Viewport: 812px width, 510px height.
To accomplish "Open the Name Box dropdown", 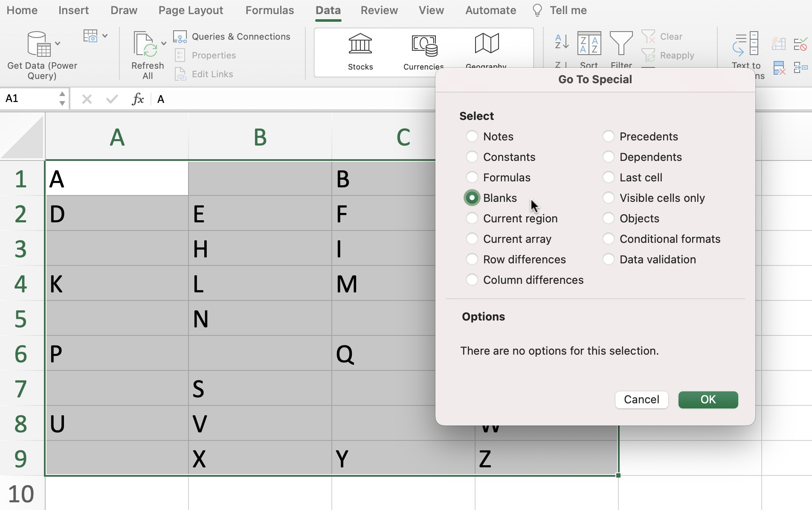I will point(62,98).
